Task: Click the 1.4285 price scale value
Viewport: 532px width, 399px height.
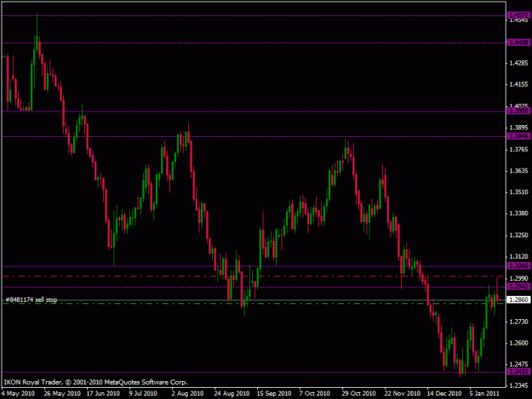Action: 518,63
